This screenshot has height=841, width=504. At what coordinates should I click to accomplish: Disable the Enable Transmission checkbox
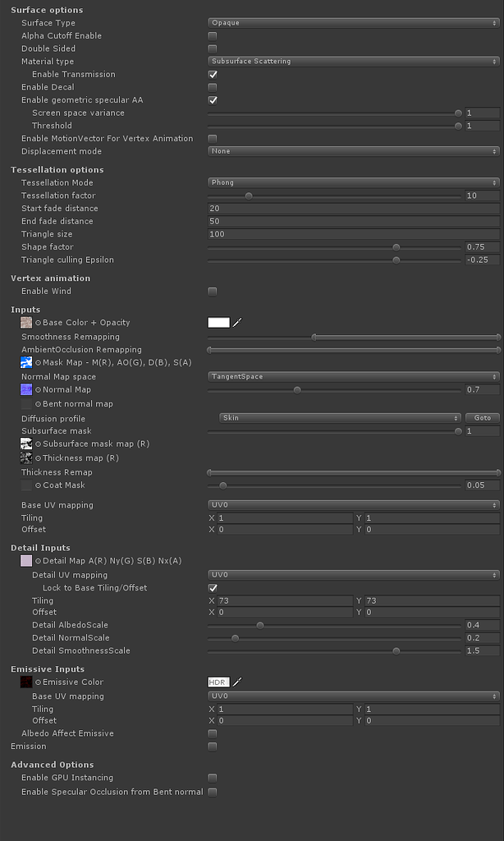(x=213, y=75)
